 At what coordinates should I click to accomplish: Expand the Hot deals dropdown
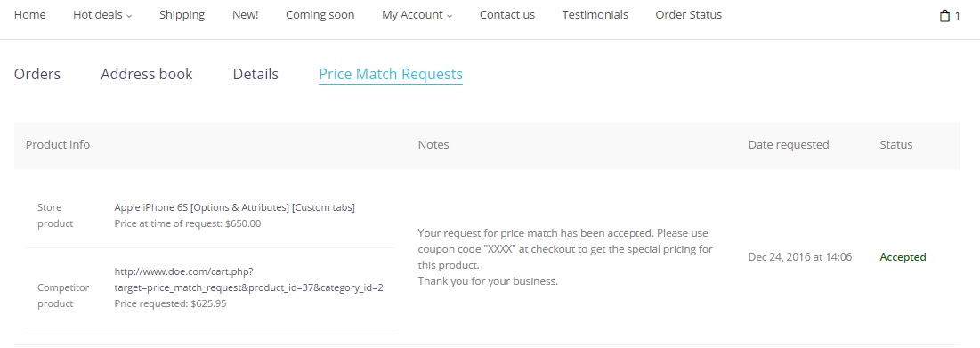(x=102, y=15)
